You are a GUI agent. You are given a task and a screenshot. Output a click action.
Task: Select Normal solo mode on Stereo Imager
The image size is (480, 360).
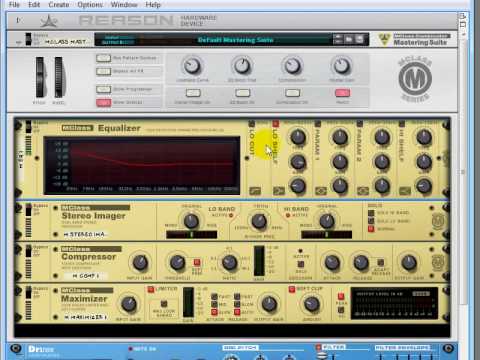coord(371,229)
